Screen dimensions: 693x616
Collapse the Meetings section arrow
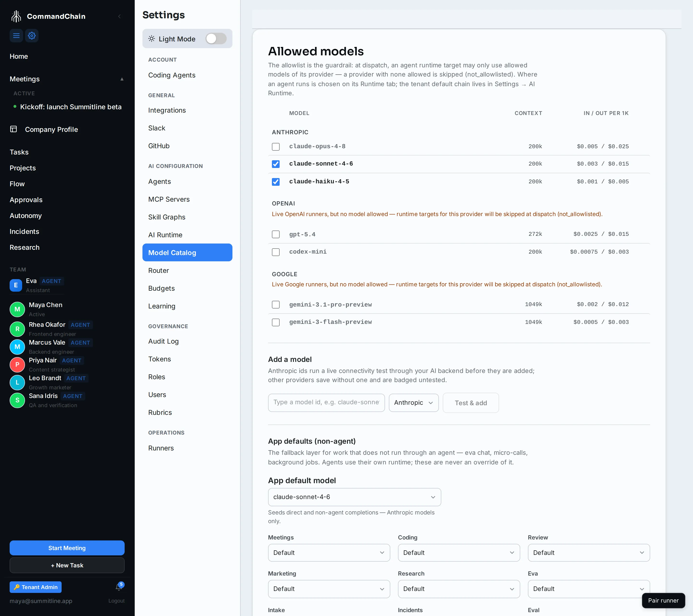coord(122,79)
